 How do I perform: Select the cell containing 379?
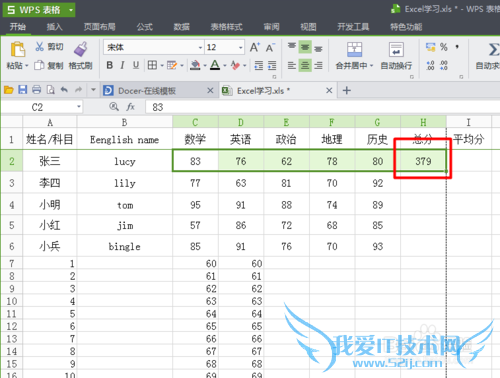423,161
